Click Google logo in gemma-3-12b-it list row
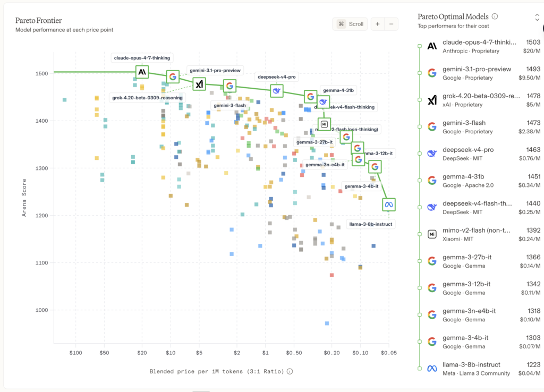The height and width of the screenshot is (392, 544). [432, 288]
